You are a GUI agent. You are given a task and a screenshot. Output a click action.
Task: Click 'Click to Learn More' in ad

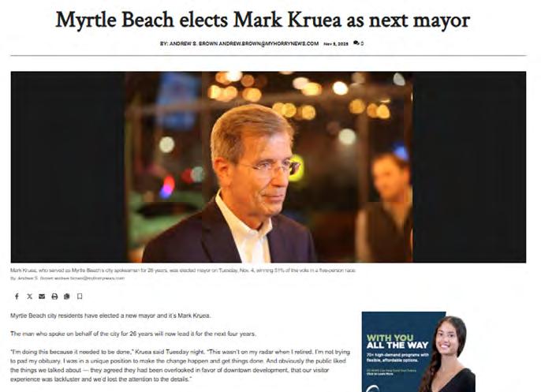pyautogui.click(x=379, y=374)
